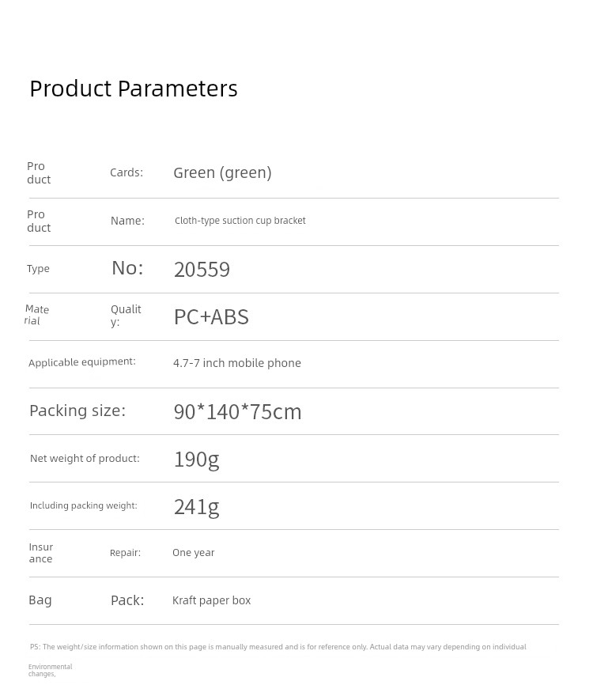This screenshot has height=700, width=593.
Task: Click the Pack: label
Action: point(127,600)
